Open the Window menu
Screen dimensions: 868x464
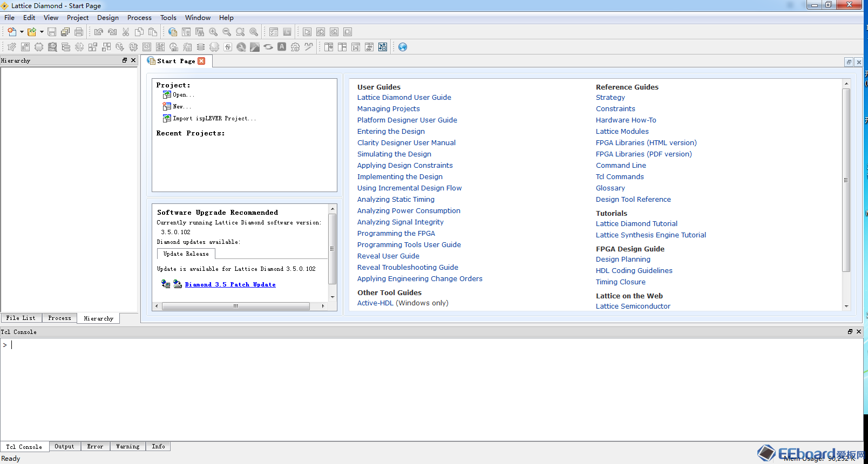click(x=198, y=18)
